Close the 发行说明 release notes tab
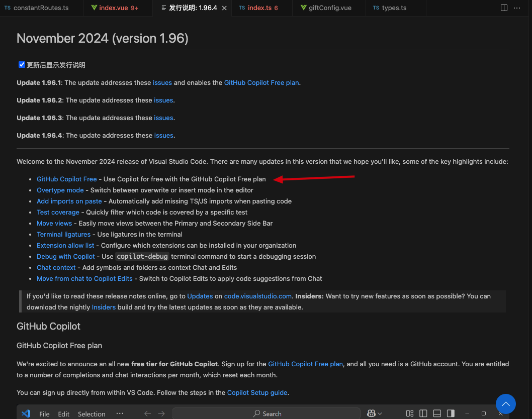The height and width of the screenshot is (419, 532). click(224, 8)
